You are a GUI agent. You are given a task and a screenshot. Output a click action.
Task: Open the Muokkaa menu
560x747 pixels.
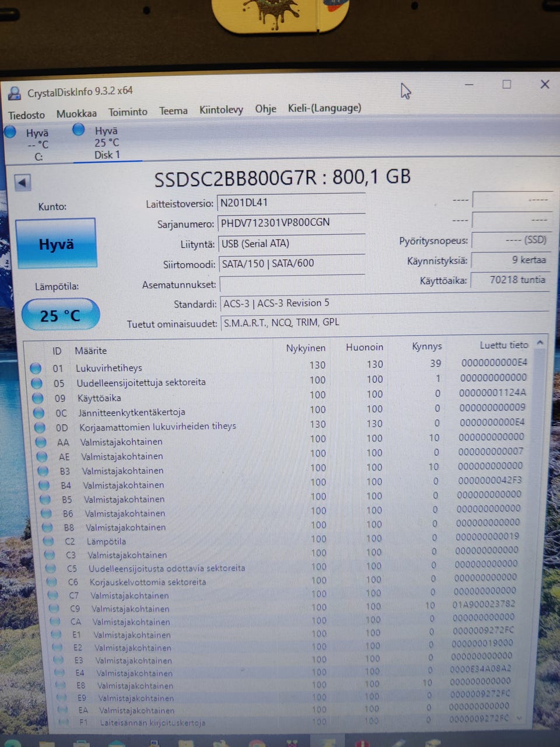(x=76, y=113)
